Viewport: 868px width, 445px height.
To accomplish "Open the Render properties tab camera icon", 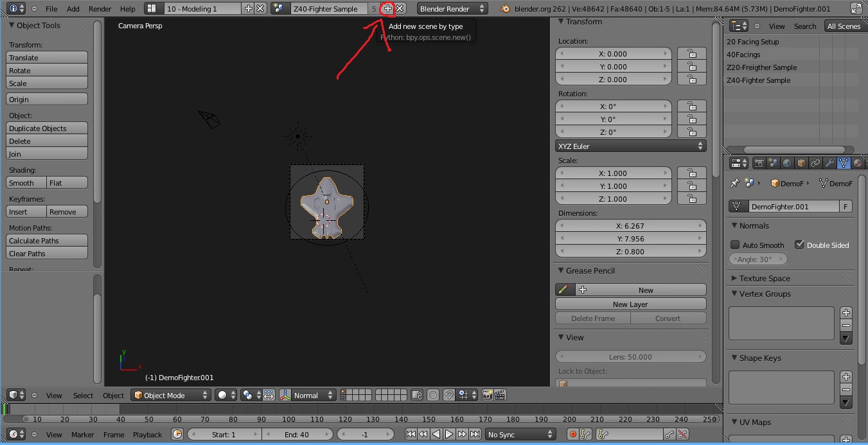I will pos(759,164).
